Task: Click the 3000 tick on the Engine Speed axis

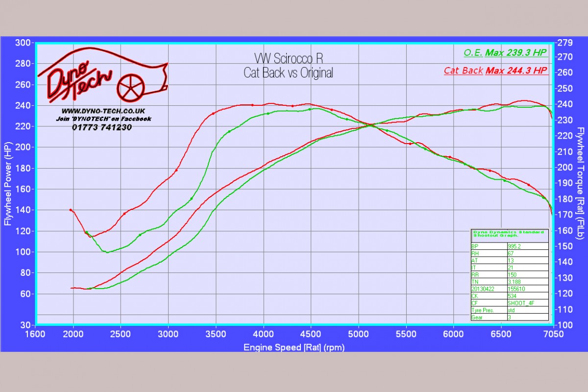Action: (x=168, y=335)
